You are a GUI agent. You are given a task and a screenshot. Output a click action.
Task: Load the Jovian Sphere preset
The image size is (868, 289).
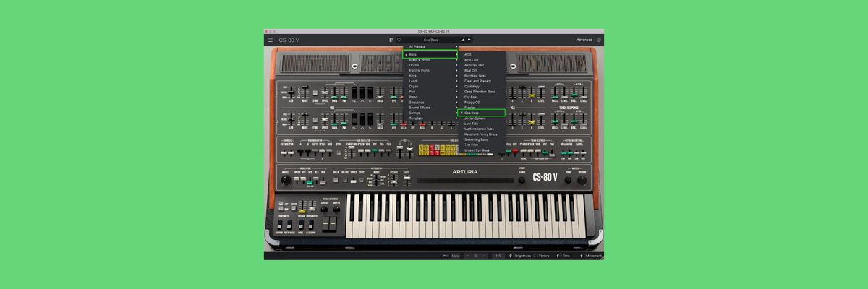click(481, 118)
